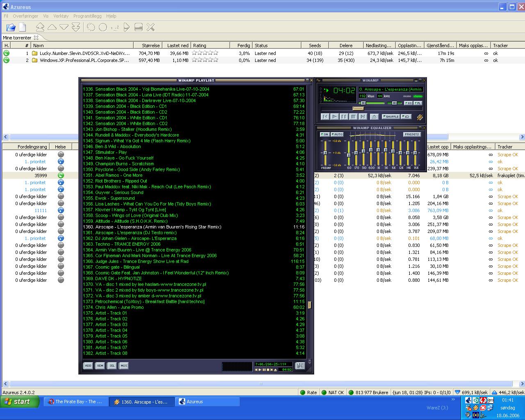Move torrent to top with double up arrow

click(40, 27)
